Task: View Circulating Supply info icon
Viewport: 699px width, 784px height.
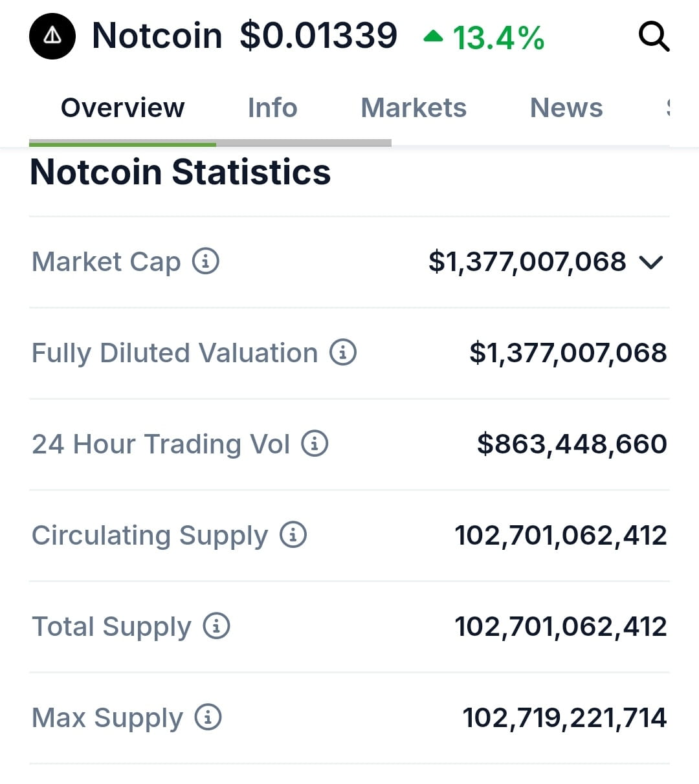Action: [293, 535]
